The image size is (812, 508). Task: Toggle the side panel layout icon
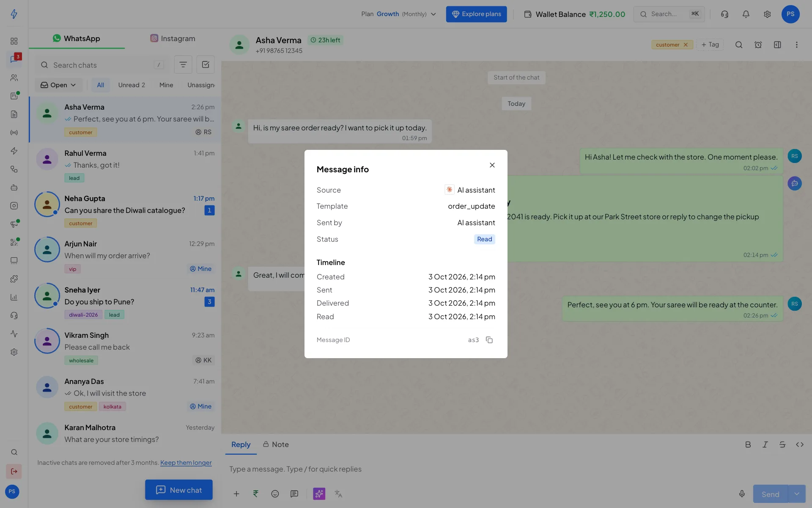[x=777, y=45]
